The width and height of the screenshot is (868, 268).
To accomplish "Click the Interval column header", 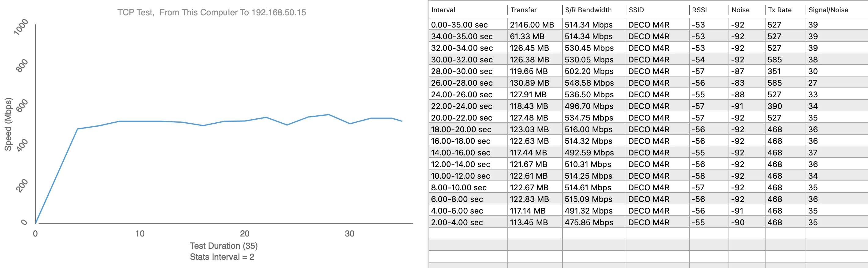I will [443, 10].
